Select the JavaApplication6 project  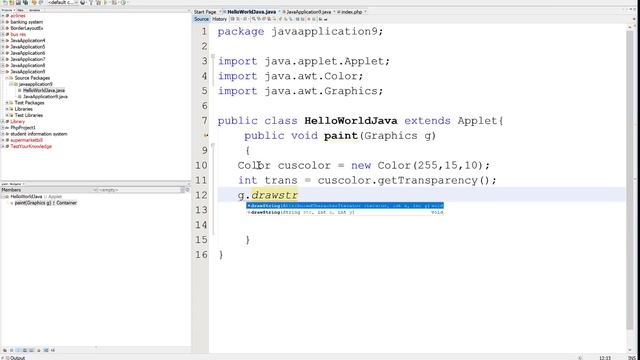point(28,53)
